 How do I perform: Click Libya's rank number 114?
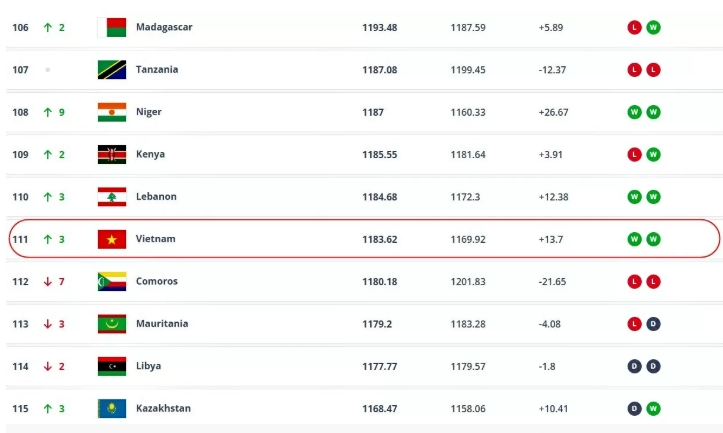click(20, 366)
